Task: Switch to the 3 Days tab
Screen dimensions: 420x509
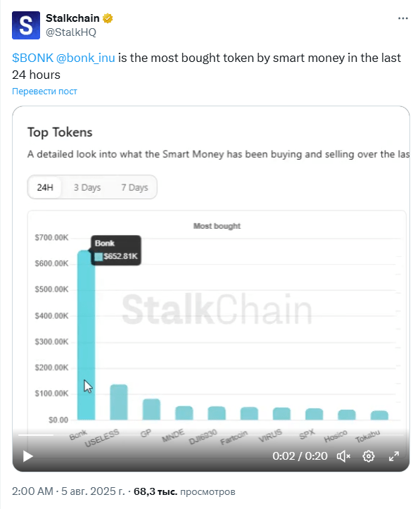Action: coord(87,187)
